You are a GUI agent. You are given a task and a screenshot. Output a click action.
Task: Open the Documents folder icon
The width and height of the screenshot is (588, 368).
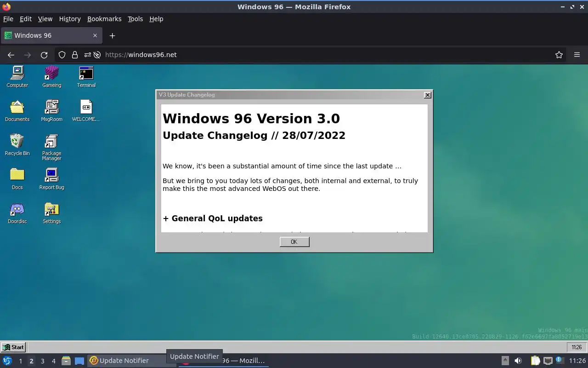pyautogui.click(x=17, y=111)
